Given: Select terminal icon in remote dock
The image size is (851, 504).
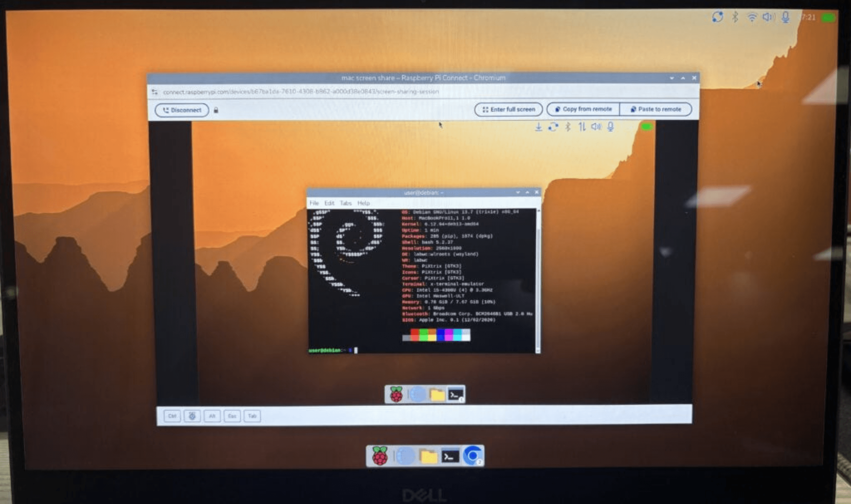Looking at the screenshot, I should pyautogui.click(x=455, y=395).
